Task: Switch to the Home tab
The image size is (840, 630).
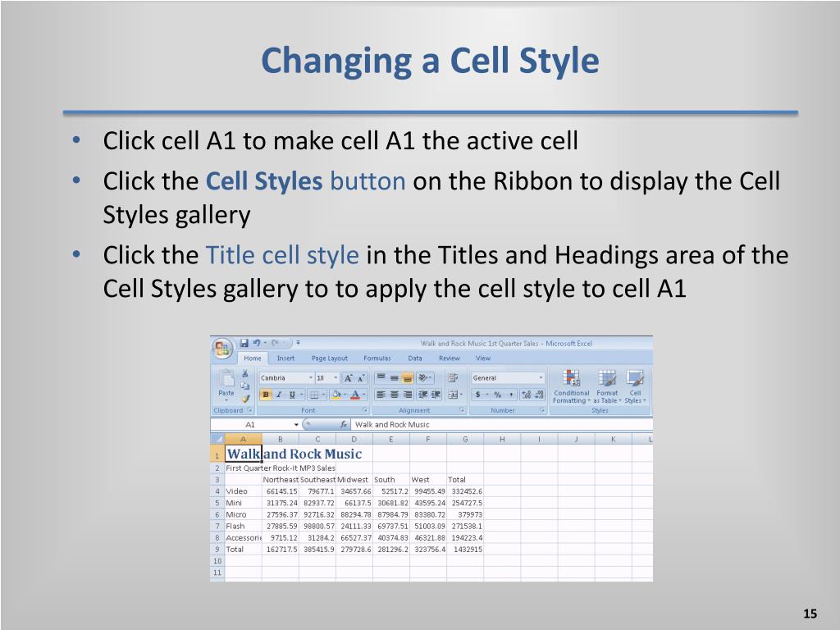Action: coord(253,358)
